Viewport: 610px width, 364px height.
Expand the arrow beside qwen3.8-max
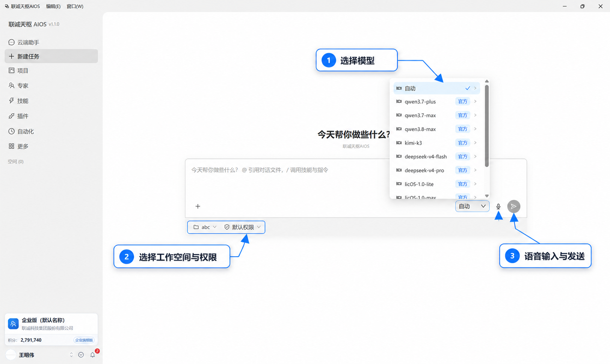click(475, 129)
